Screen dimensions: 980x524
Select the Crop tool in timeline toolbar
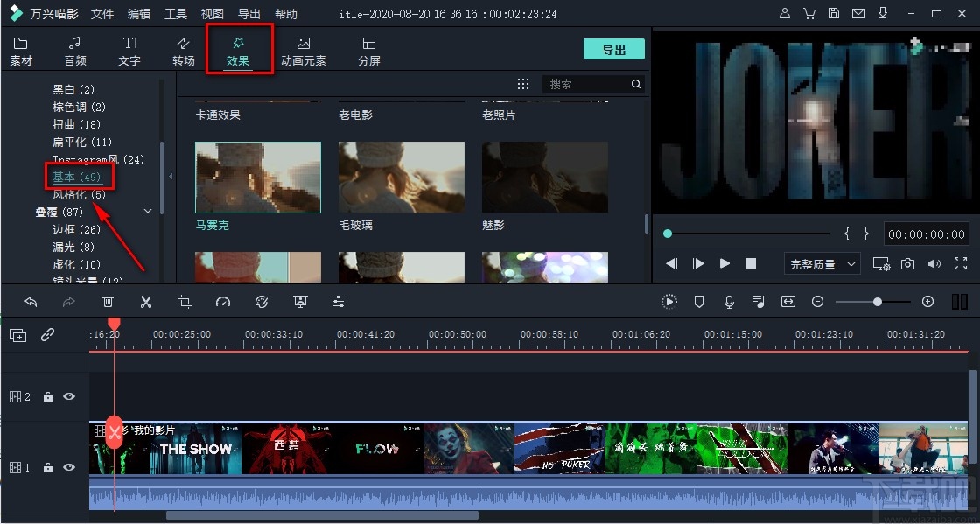(185, 301)
